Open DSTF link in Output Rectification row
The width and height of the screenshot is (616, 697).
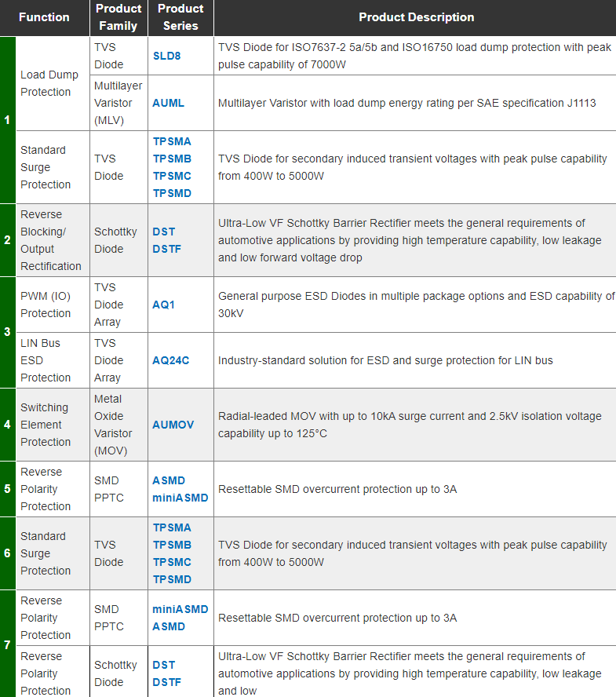(167, 249)
